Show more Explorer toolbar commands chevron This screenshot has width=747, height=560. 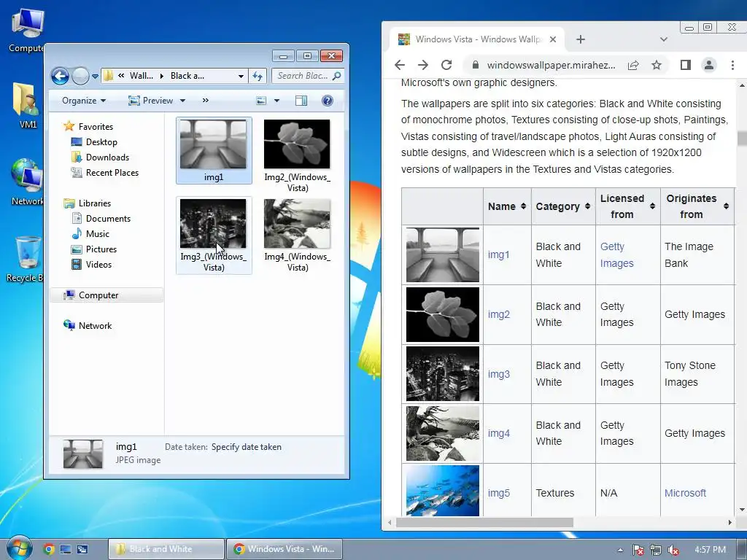(x=205, y=101)
